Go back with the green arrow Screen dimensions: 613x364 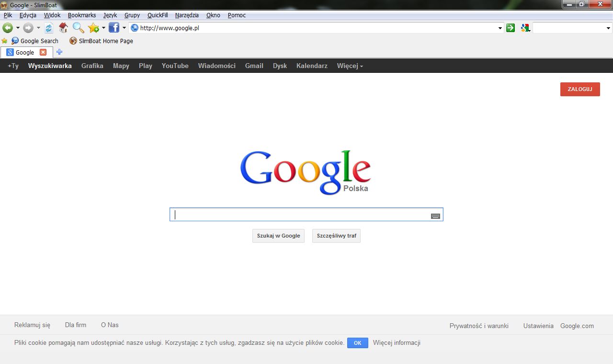pyautogui.click(x=7, y=28)
